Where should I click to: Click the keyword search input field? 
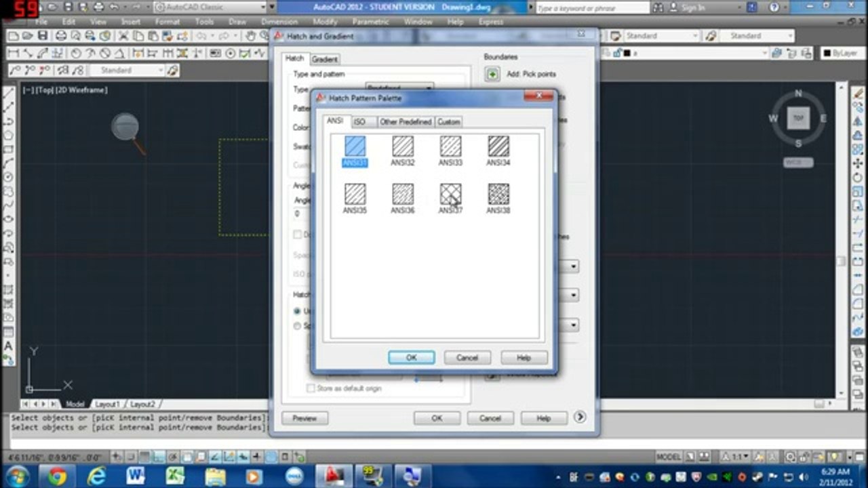(x=592, y=7)
